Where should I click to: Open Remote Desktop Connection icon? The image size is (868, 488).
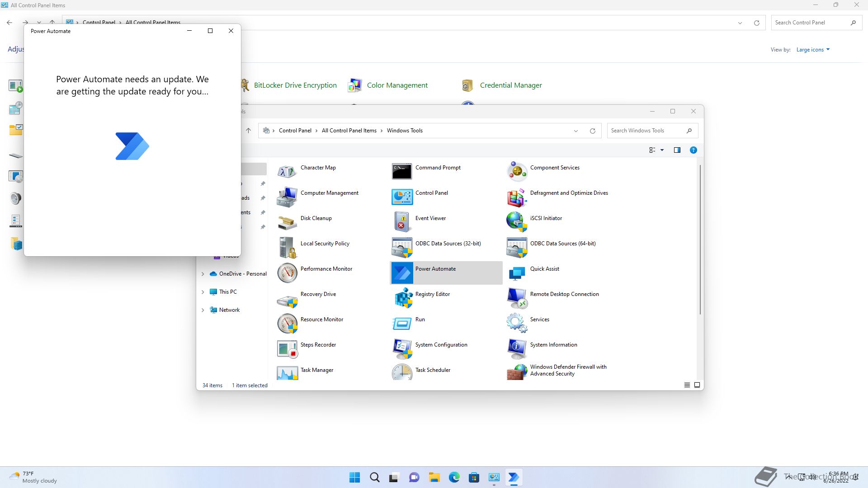(x=517, y=298)
